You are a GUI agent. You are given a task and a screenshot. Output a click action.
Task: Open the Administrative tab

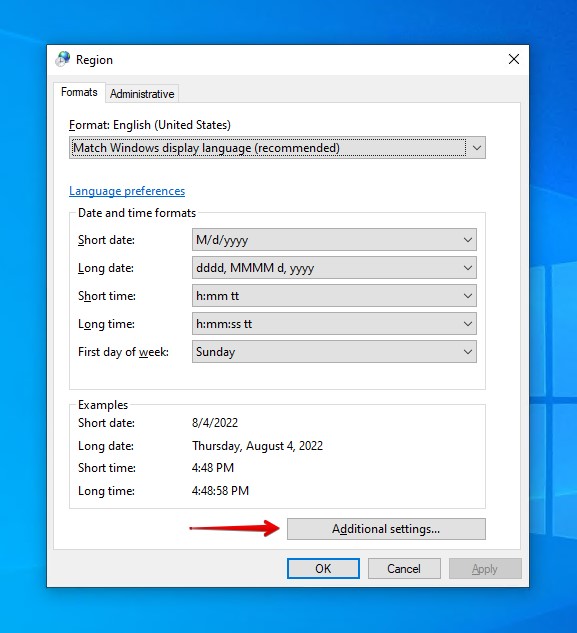coord(142,94)
